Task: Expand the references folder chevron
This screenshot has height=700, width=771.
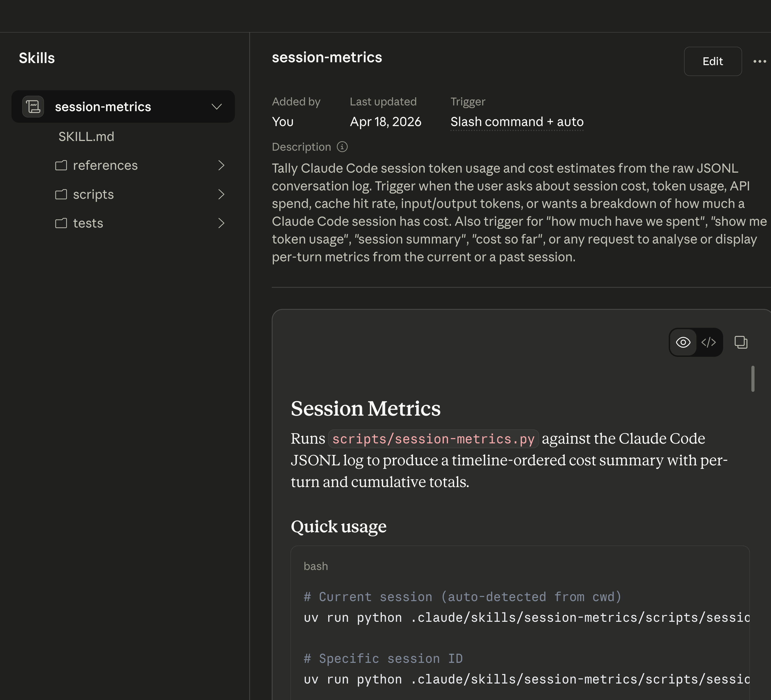Action: click(x=221, y=166)
